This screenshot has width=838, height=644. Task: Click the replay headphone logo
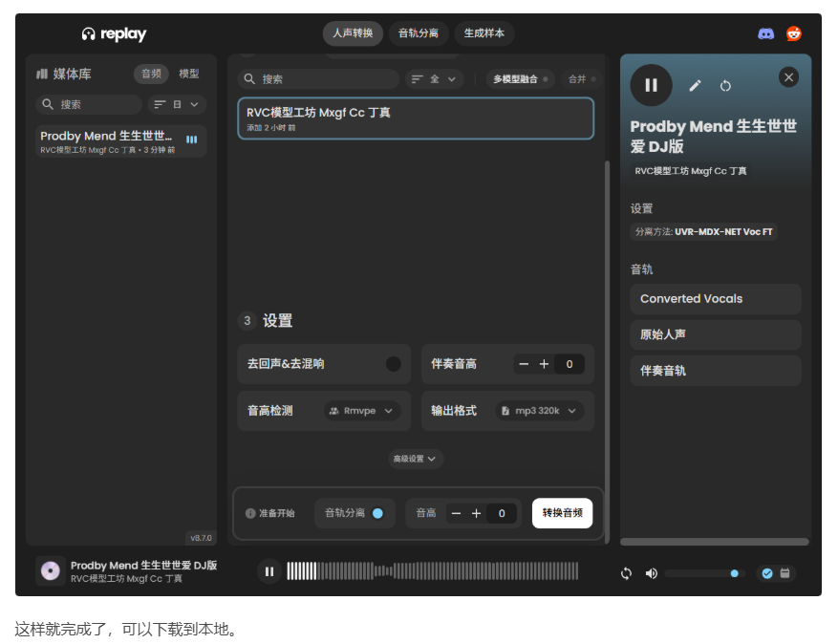tap(88, 34)
